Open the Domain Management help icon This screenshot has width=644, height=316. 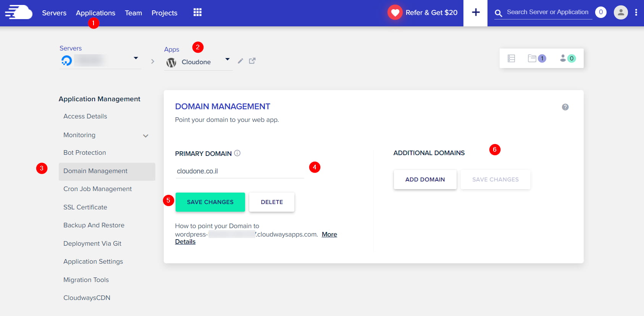pyautogui.click(x=565, y=107)
